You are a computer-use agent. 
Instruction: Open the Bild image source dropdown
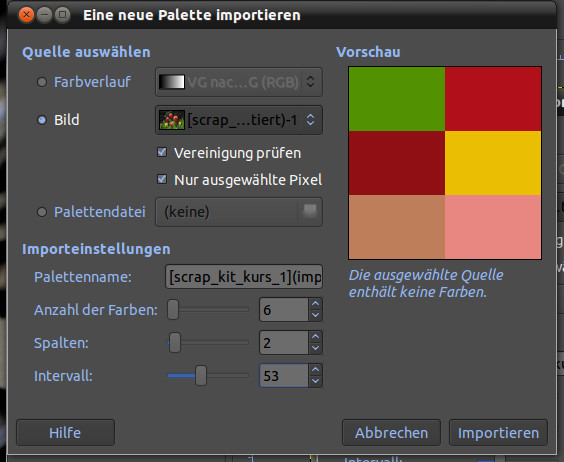(239, 120)
